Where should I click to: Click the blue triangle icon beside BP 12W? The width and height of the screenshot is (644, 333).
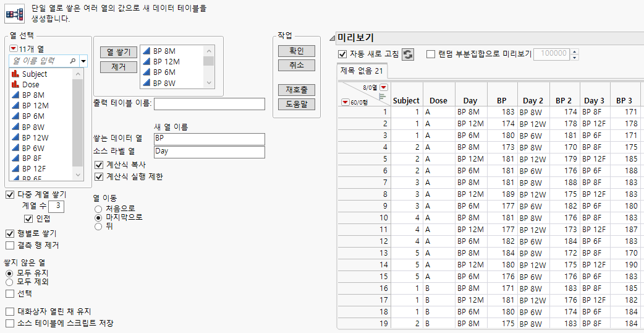15,137
